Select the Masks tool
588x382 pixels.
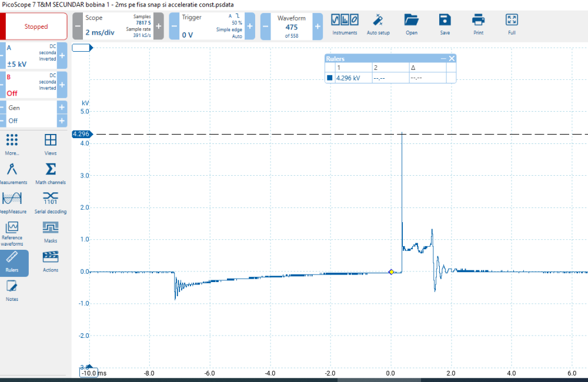coord(51,232)
